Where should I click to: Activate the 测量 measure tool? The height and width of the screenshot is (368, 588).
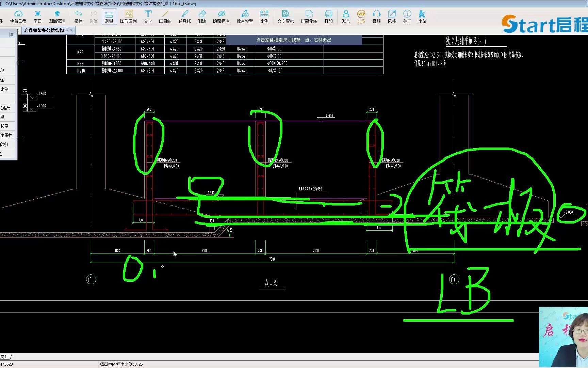(109, 16)
